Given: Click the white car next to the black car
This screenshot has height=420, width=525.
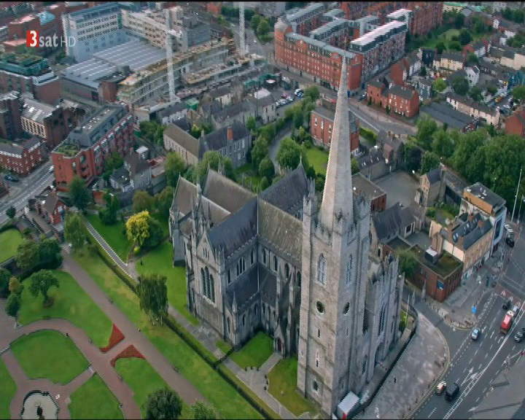Looking at the screenshot, I should pos(440,386).
